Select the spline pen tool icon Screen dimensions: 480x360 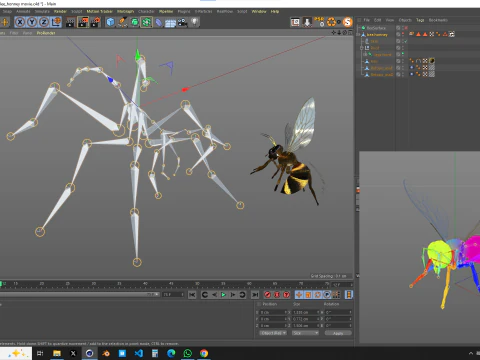click(x=123, y=22)
